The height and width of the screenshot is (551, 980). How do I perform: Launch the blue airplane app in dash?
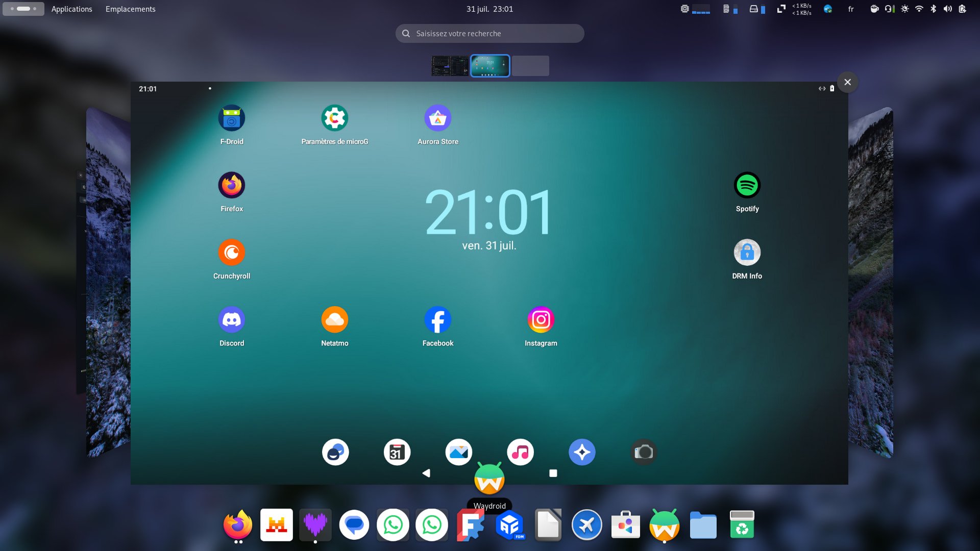(x=587, y=524)
